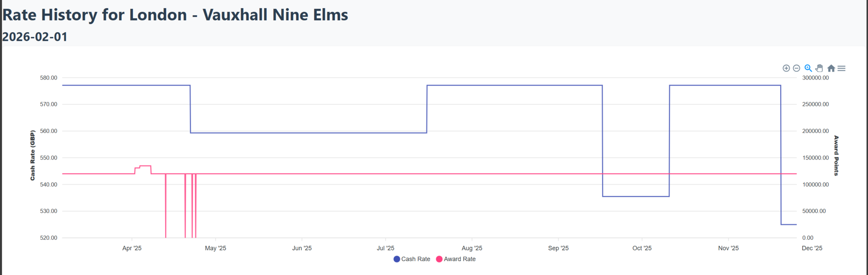The width and height of the screenshot is (868, 275).
Task: Click the zoom out minus icon
Action: [796, 68]
